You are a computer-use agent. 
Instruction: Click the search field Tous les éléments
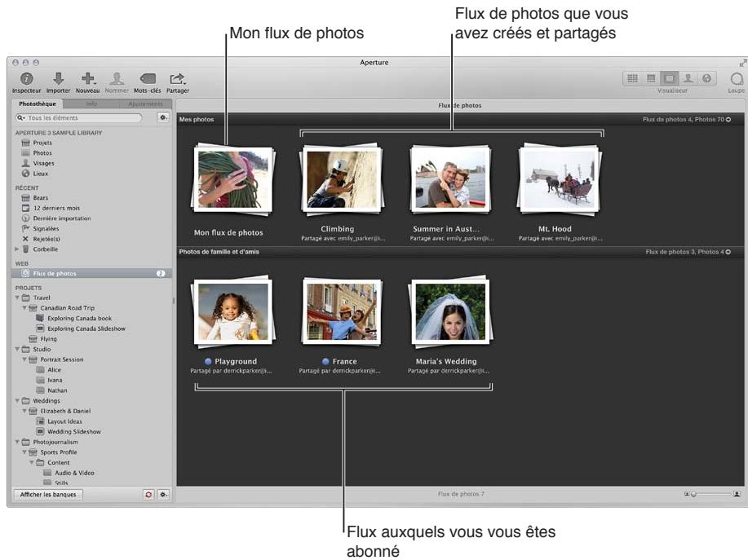(78, 117)
